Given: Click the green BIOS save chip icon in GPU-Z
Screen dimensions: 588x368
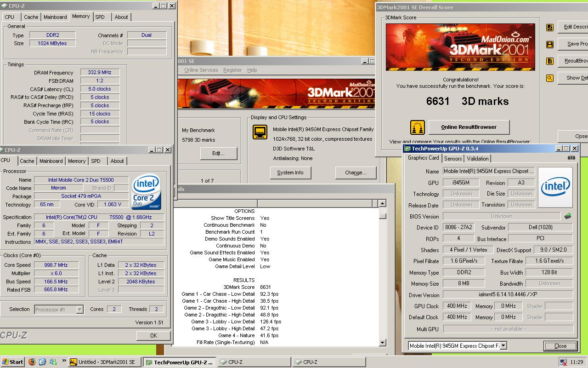Looking at the screenshot, I should click(x=568, y=216).
